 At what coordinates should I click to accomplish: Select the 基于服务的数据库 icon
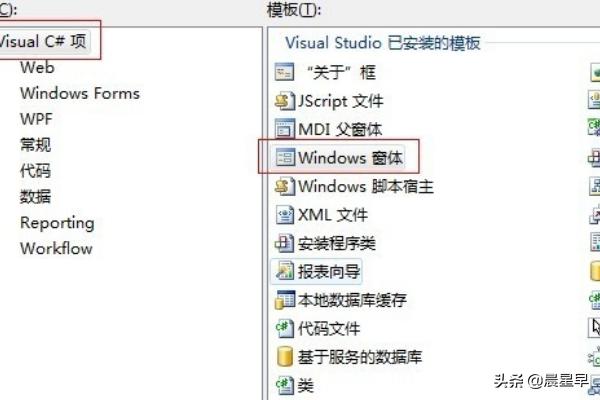pyautogui.click(x=285, y=357)
